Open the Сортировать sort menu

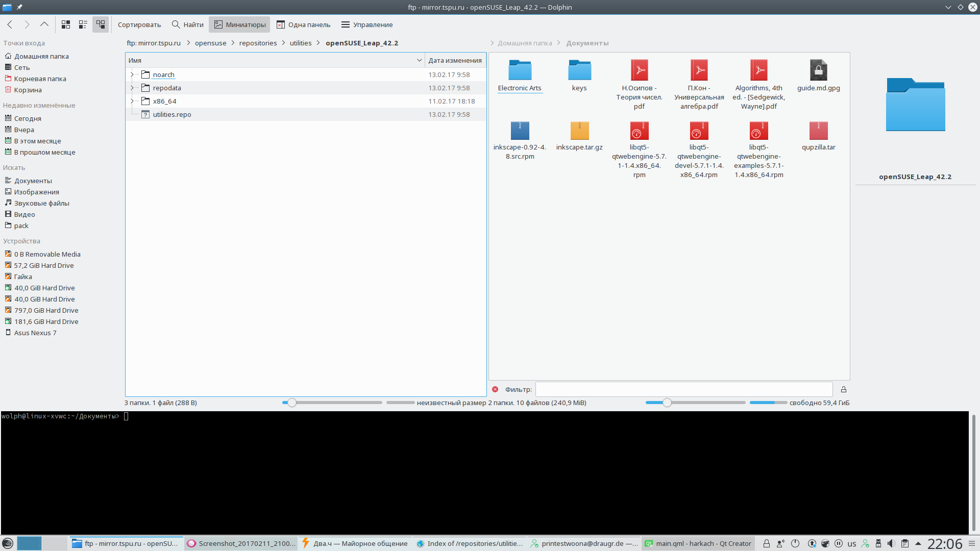(x=139, y=24)
